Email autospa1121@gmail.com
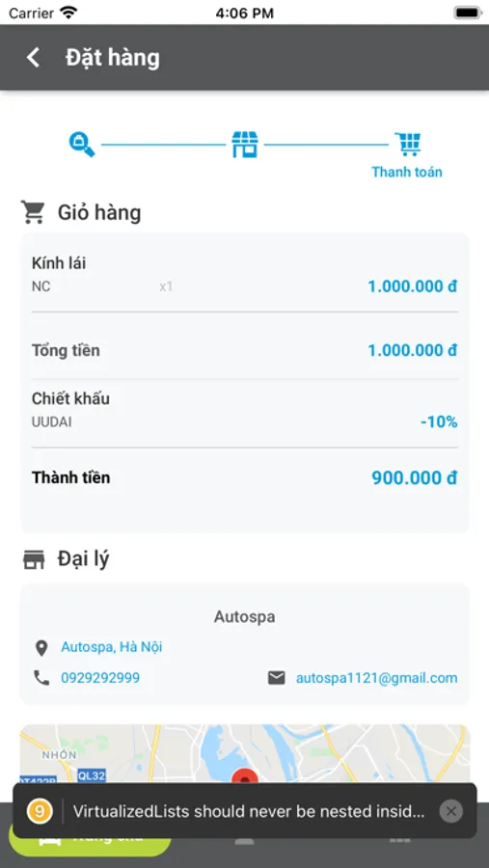This screenshot has height=868, width=489. point(376,678)
